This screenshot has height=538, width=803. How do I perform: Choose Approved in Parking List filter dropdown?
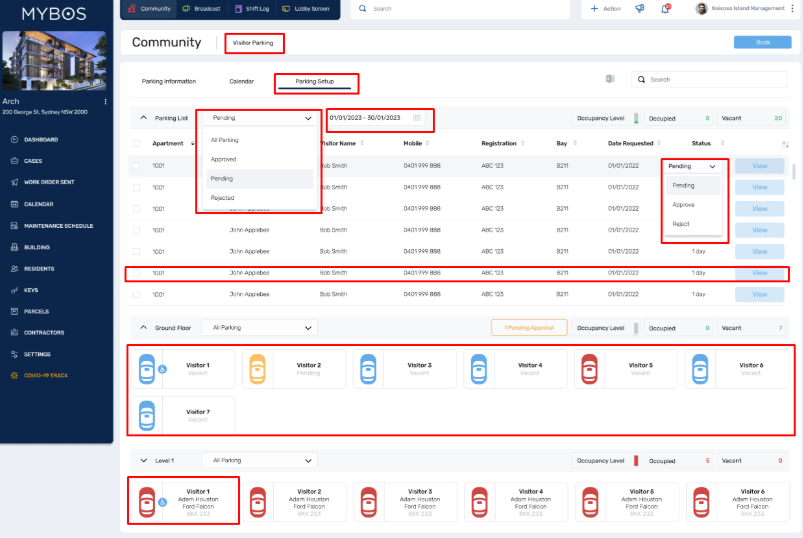[224, 159]
